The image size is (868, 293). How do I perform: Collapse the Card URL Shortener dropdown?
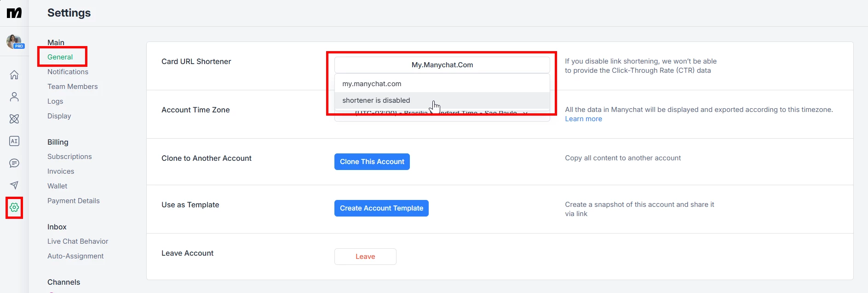pos(442,65)
